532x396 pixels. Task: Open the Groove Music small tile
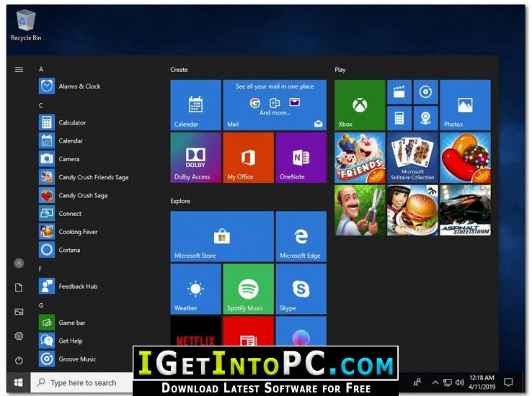point(425,92)
